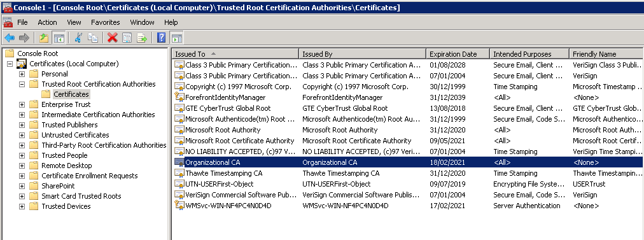Click the Up one level folder icon
The height and width of the screenshot is (240, 644).
coord(43,38)
